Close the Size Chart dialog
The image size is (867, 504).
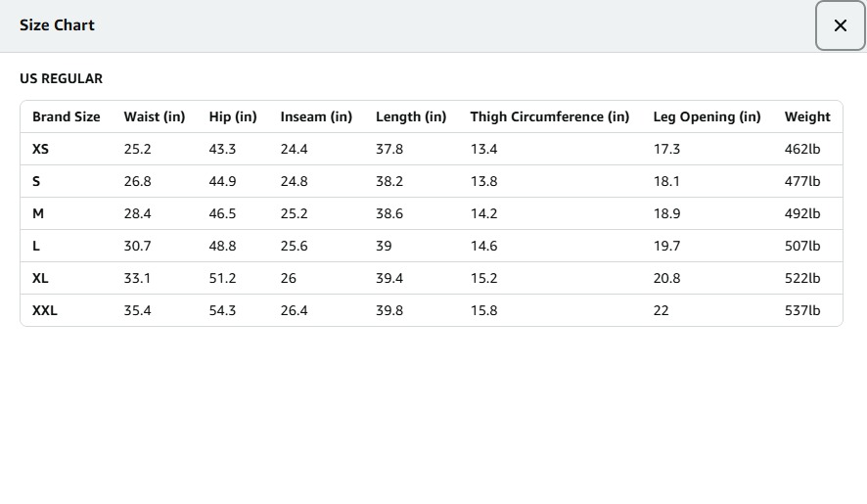click(840, 26)
